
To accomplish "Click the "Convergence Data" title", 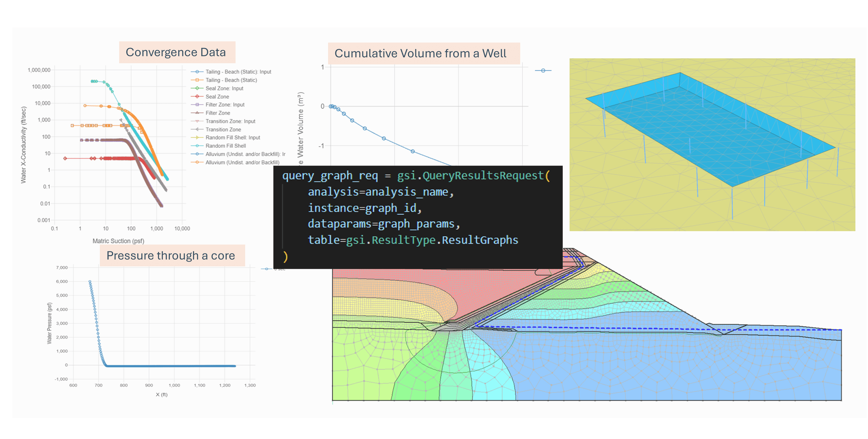I will (x=176, y=52).
